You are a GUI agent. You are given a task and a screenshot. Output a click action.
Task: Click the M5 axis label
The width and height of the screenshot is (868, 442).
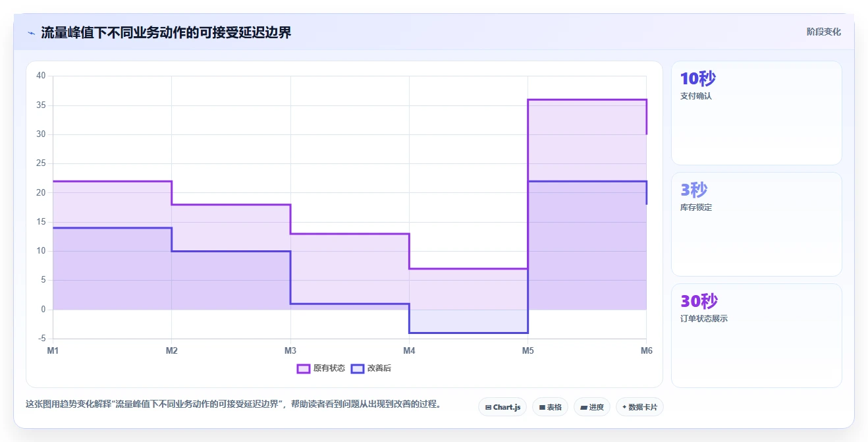pos(528,350)
